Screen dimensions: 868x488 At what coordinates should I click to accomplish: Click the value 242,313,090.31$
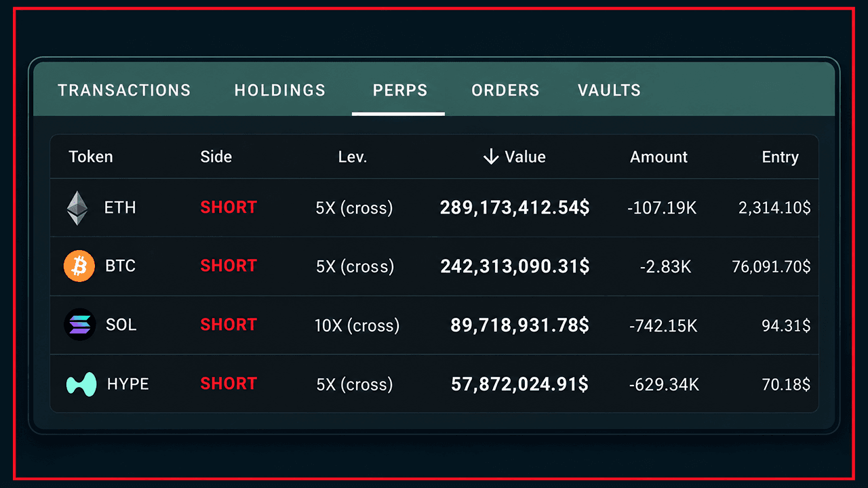515,266
